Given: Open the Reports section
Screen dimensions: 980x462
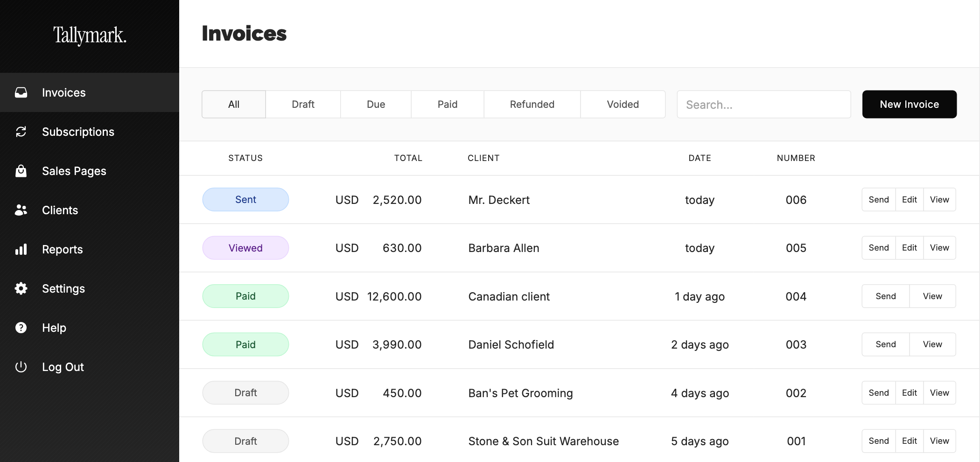Looking at the screenshot, I should coord(90,249).
